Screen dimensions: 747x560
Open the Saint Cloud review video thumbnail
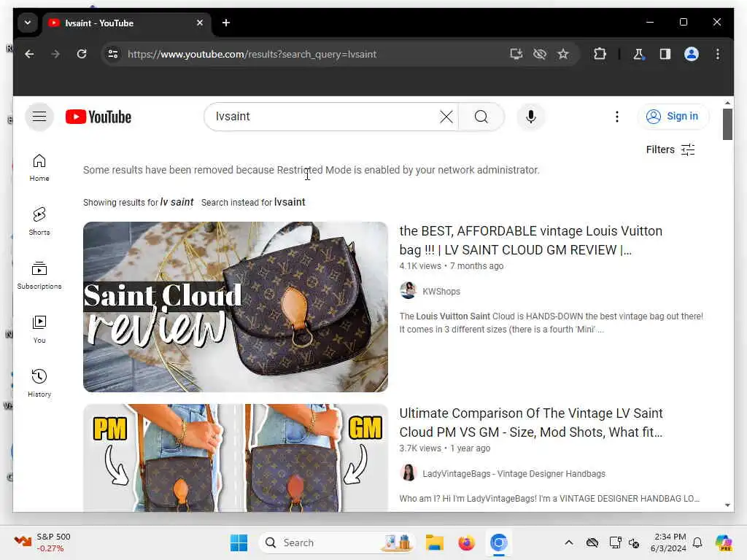tap(236, 307)
